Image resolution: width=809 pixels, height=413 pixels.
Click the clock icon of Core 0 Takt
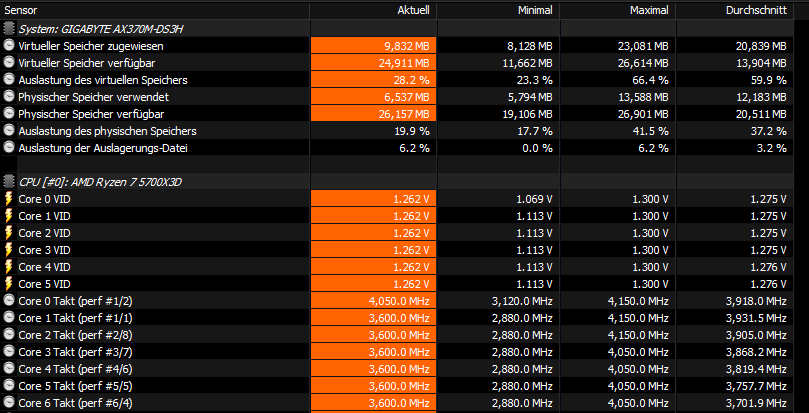[9, 301]
